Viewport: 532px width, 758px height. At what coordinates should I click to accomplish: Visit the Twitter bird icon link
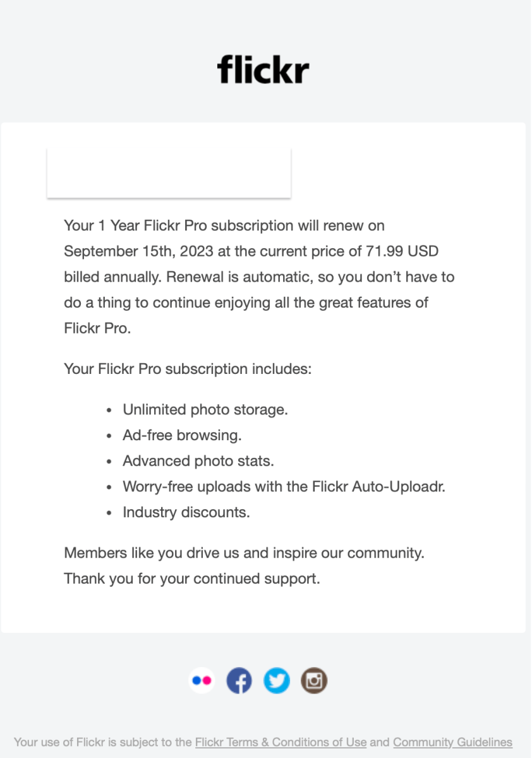pyautogui.click(x=276, y=681)
